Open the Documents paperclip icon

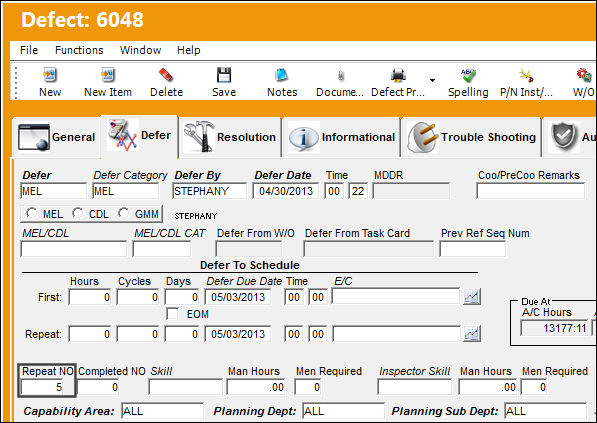(341, 75)
